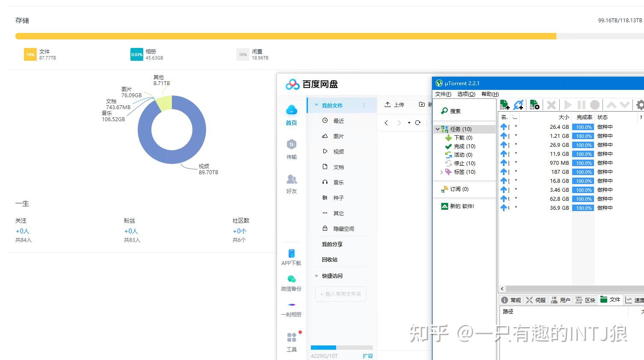Open 隐藏空间 hidden space in Baidu Netdisk
The height and width of the screenshot is (360, 644).
(343, 229)
